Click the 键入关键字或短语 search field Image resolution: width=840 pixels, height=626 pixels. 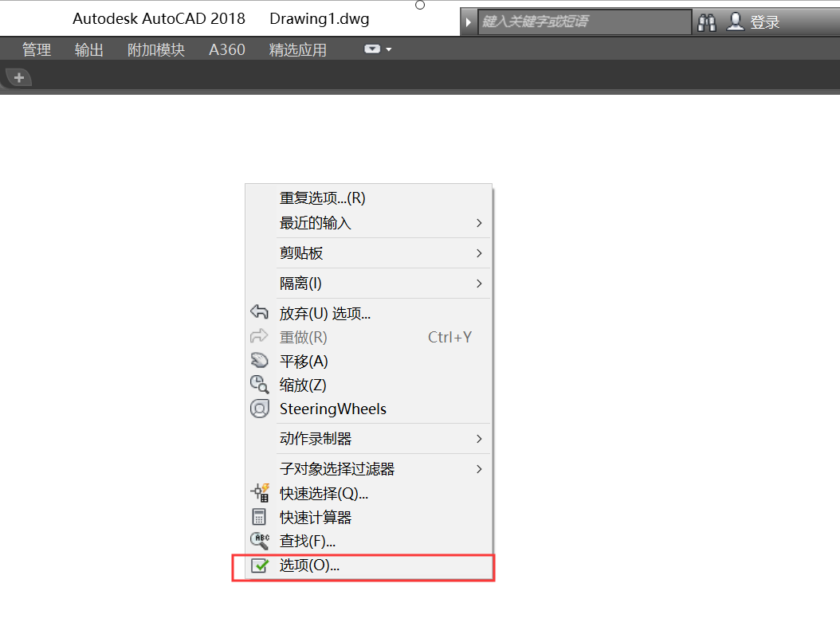point(584,22)
